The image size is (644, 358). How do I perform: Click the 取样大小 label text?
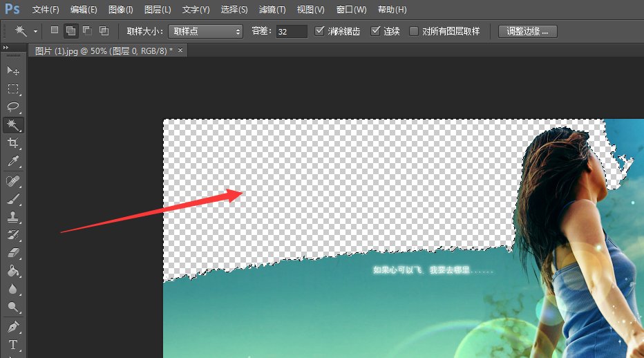144,31
